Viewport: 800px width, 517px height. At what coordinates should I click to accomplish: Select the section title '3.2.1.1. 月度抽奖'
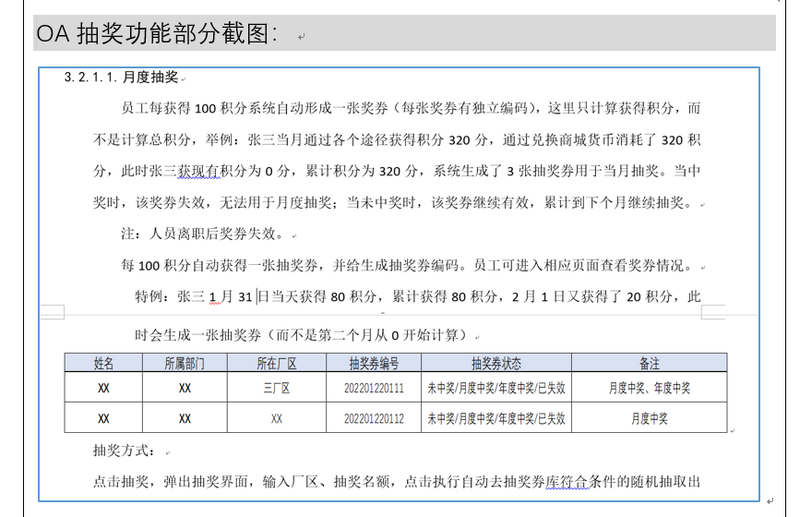[x=121, y=77]
